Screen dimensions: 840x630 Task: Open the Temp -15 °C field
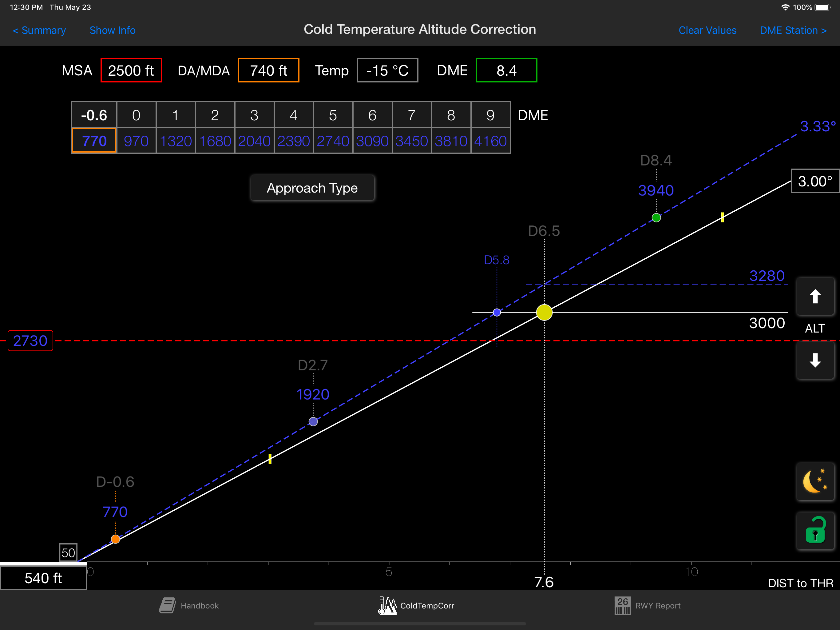[387, 71]
